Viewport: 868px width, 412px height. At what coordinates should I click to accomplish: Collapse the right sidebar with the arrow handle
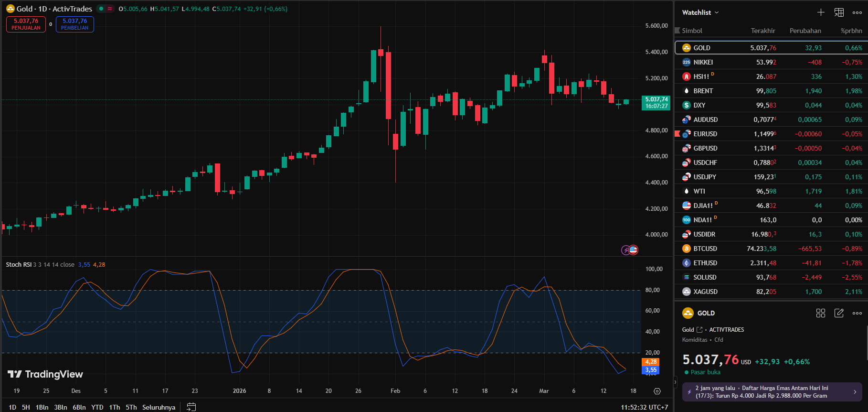[x=675, y=382]
